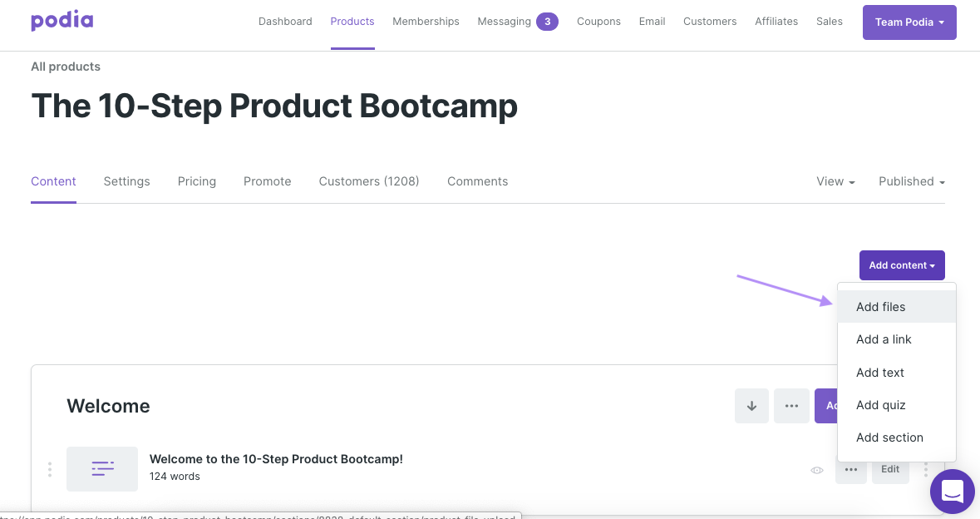
Task: Click the Edit button for the Welcome lesson
Action: tap(889, 469)
